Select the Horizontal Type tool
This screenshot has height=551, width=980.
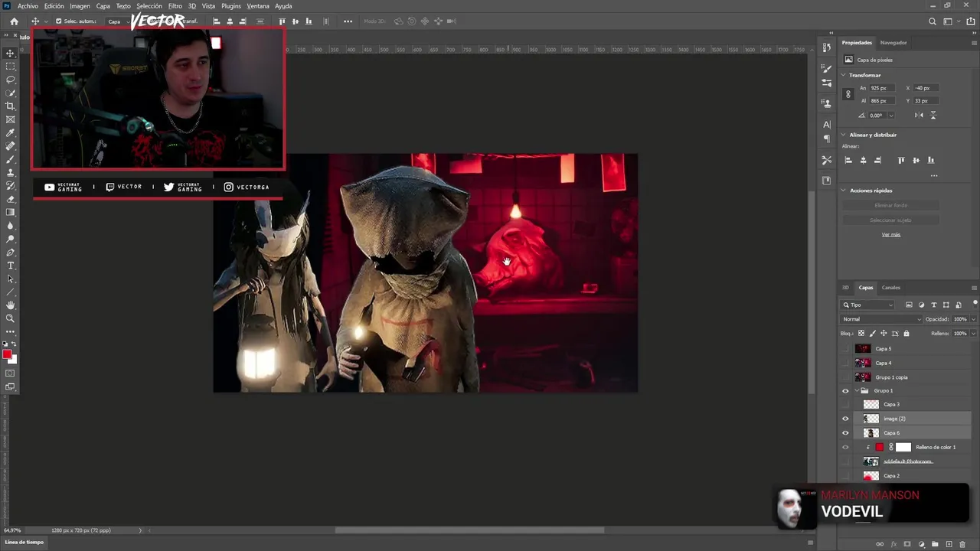coord(11,266)
